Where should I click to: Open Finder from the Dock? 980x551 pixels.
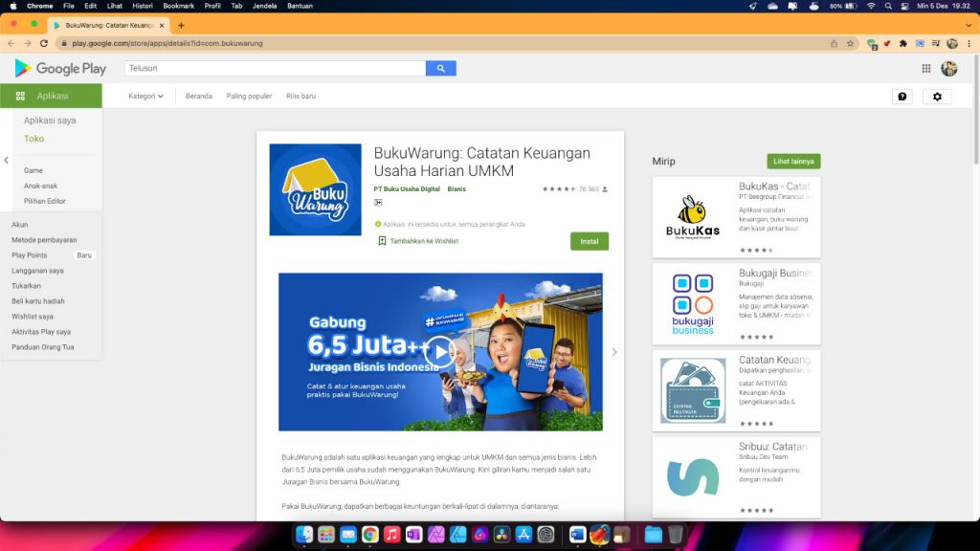304,535
